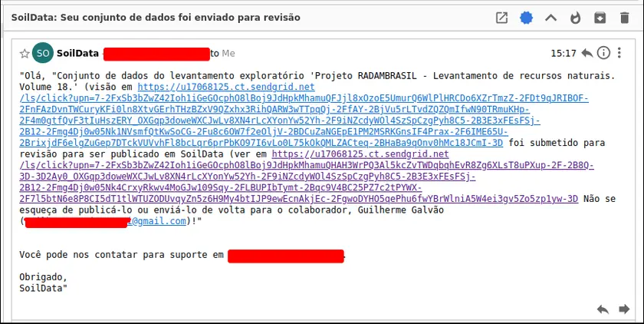Collapse the conversation with the up chevron
The height and width of the screenshot is (324, 644).
click(x=550, y=18)
